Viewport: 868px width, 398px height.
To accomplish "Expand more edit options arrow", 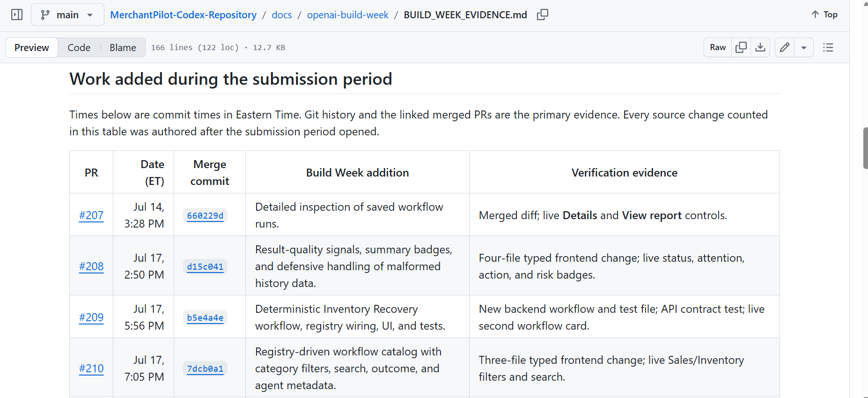I will [804, 47].
